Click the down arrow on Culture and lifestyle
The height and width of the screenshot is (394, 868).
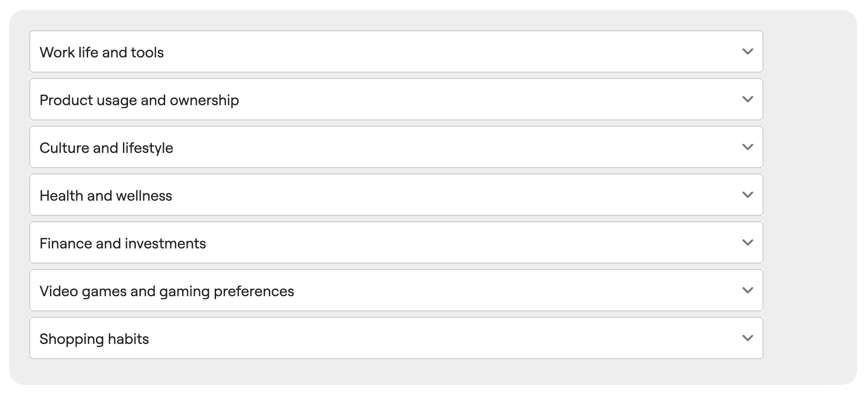747,147
